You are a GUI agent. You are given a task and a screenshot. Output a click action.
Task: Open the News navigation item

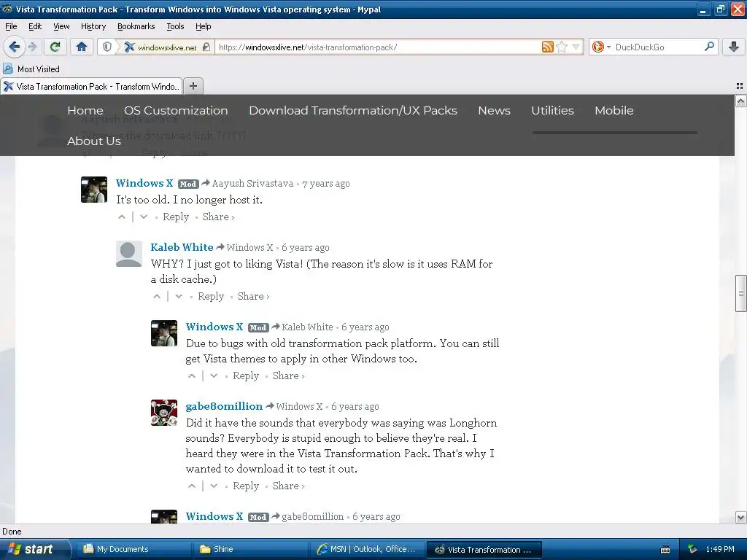[494, 111]
